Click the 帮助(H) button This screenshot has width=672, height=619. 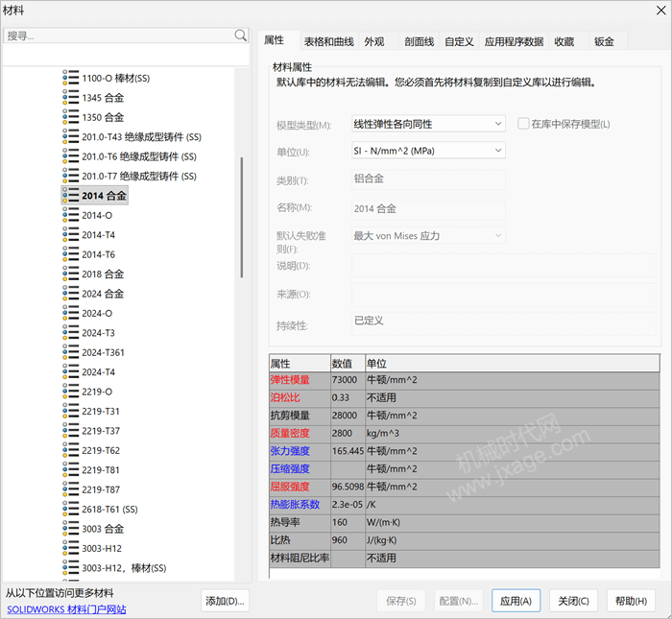(x=631, y=601)
